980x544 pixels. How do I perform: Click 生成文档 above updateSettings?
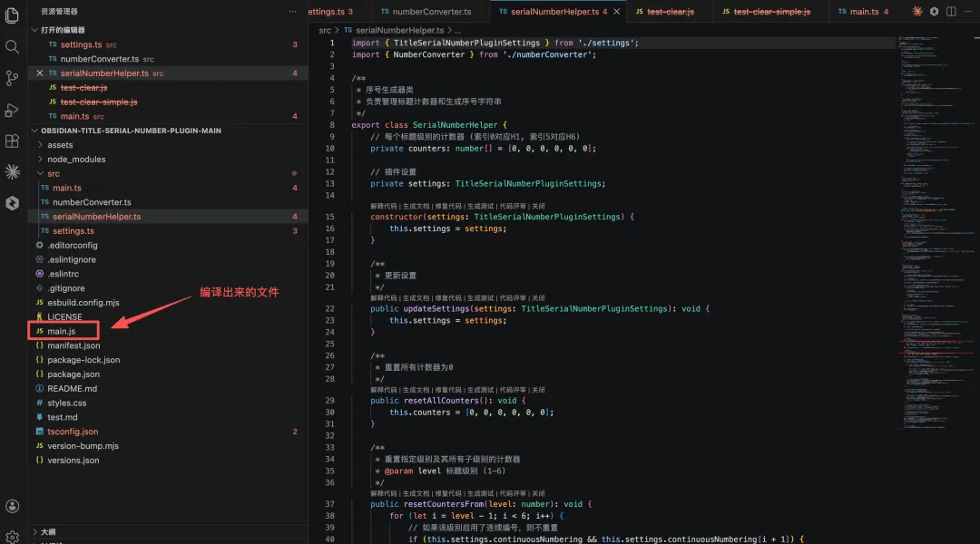point(416,298)
